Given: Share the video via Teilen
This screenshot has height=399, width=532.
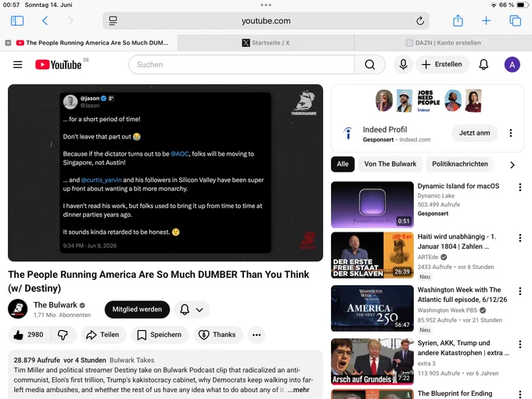Looking at the screenshot, I should [103, 335].
